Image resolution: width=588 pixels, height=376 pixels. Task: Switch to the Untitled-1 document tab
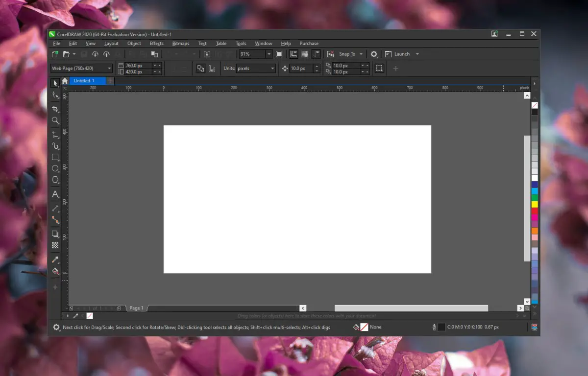(84, 81)
